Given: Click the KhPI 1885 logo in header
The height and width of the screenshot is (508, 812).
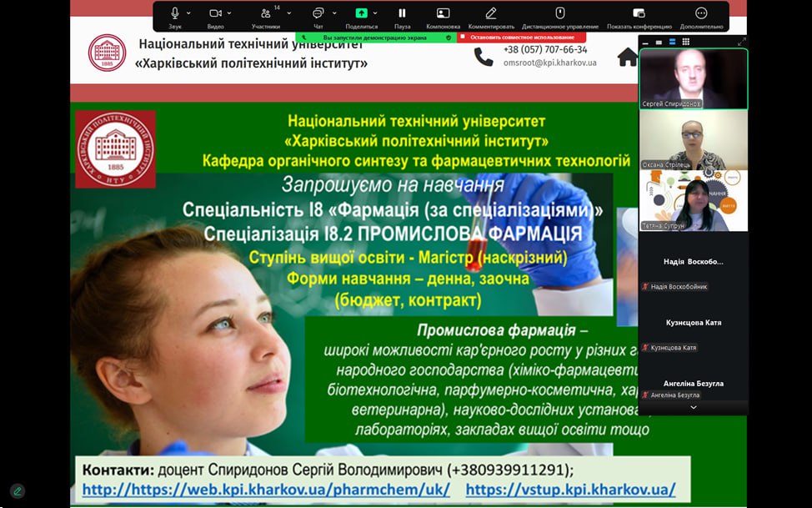Looking at the screenshot, I should coord(108,53).
